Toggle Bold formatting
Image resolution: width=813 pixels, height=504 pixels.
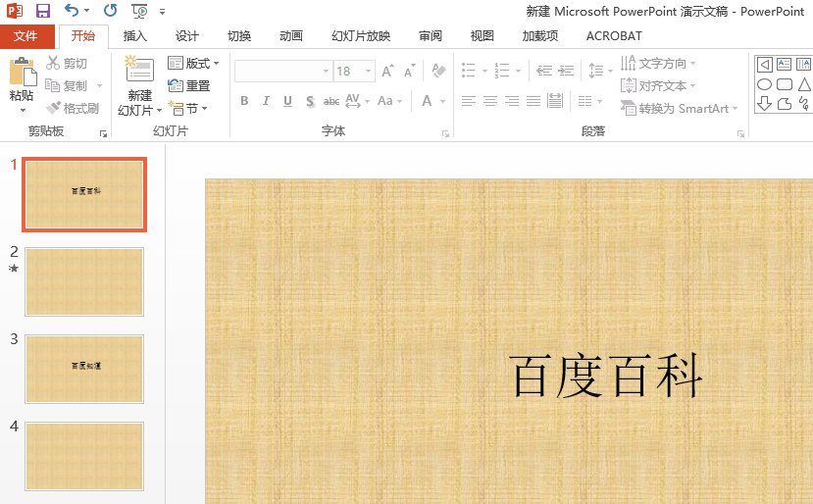pyautogui.click(x=244, y=101)
